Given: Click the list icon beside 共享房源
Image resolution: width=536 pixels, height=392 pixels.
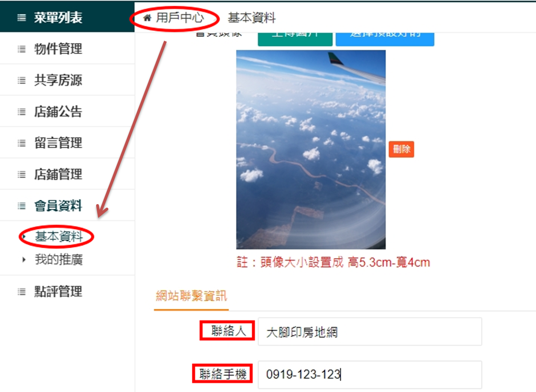Looking at the screenshot, I should pyautogui.click(x=22, y=81).
